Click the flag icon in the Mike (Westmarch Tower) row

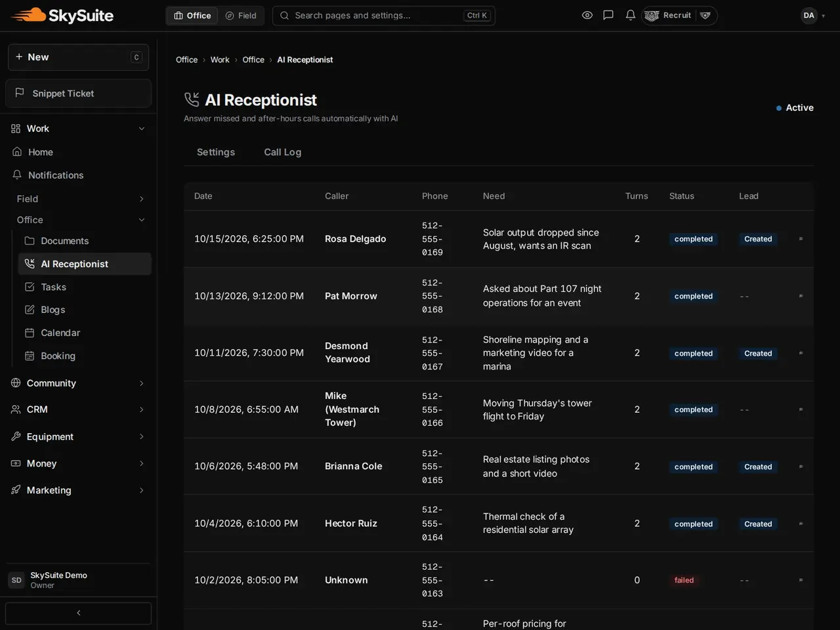[801, 409]
